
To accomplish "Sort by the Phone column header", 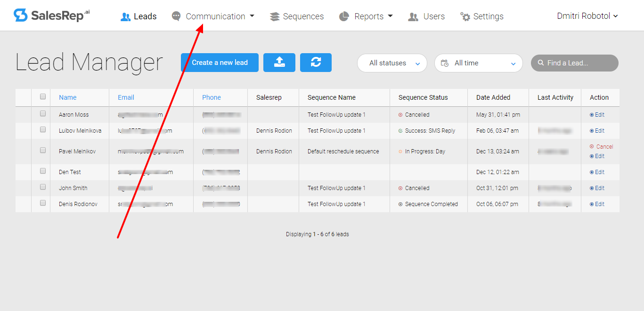I will pos(212,97).
